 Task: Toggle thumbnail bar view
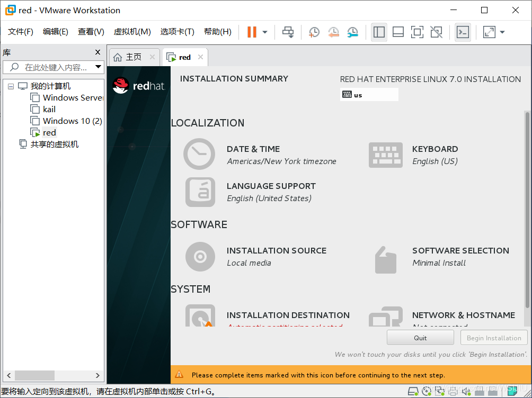coord(398,32)
